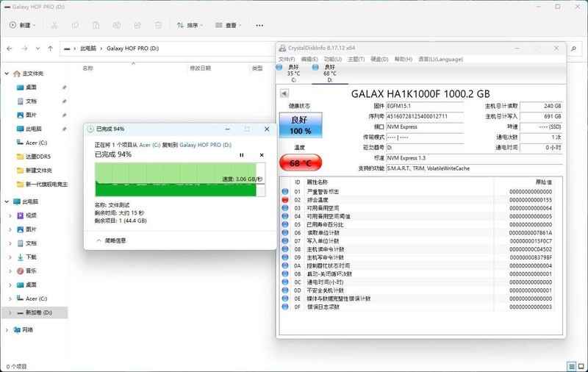Open the 主题(T) menu in CrystalDiskInfo
This screenshot has height=372, width=588.
point(356,60)
